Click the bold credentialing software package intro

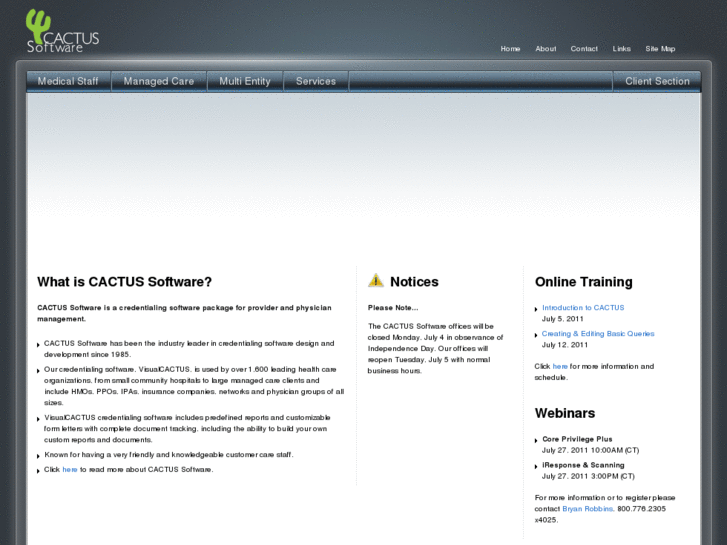[x=185, y=313]
